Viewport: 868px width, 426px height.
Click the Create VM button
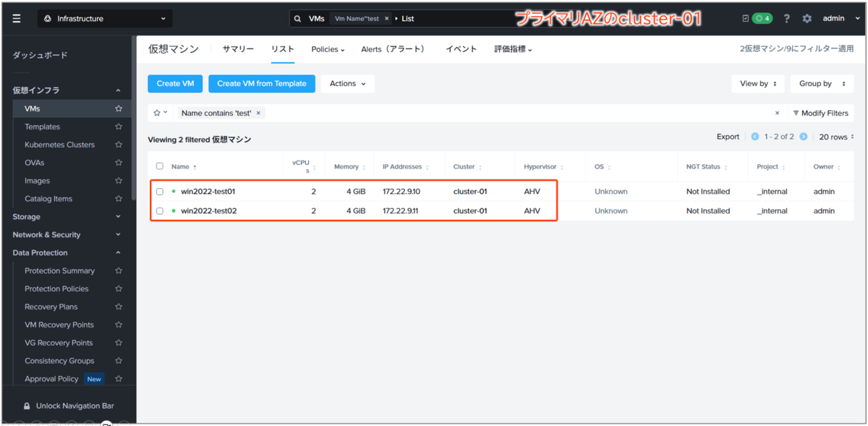175,84
